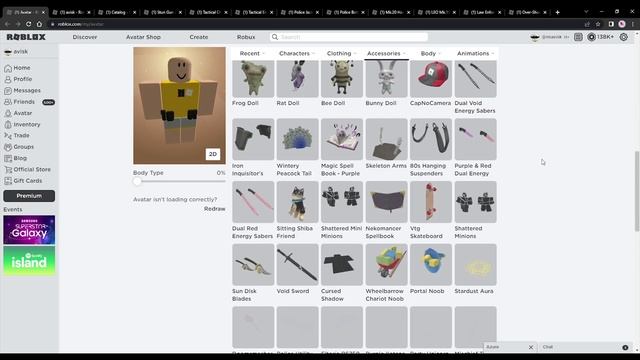640x360 pixels.
Task: Open a new browser tab with plus
Action: 557,12
